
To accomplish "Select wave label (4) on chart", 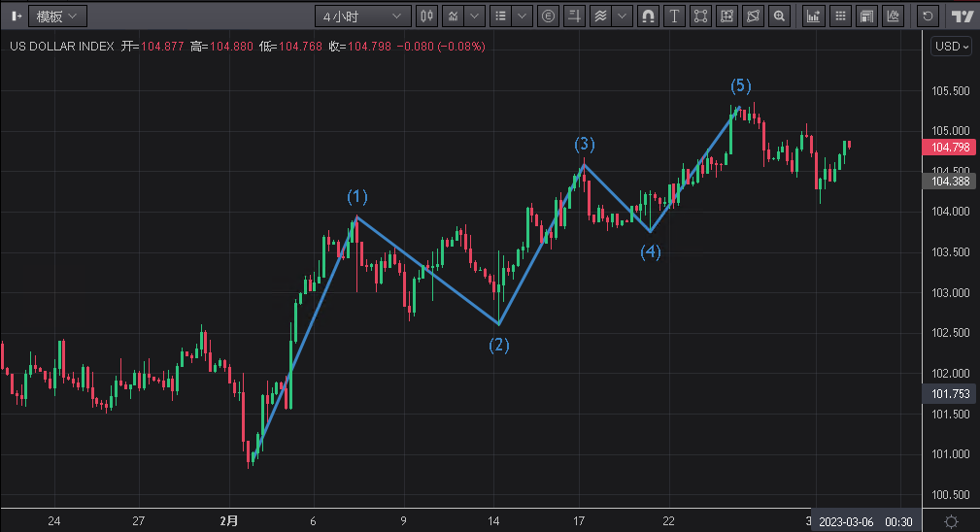I will click(x=650, y=251).
